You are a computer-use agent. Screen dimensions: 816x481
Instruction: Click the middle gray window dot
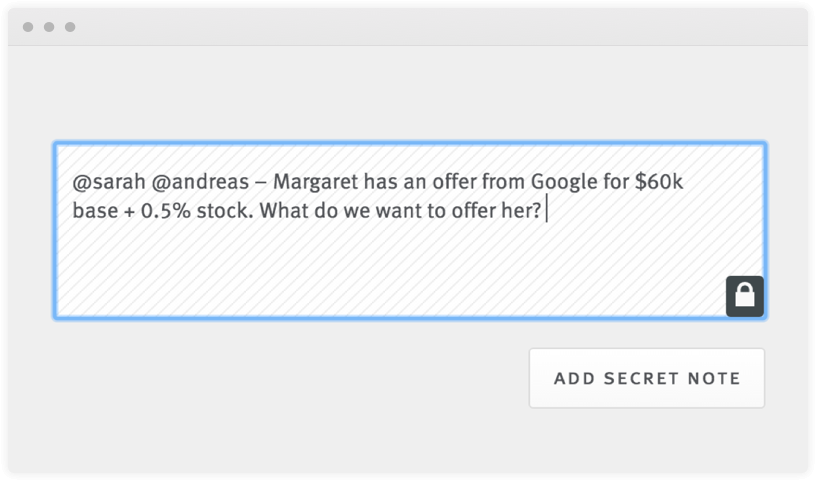[49, 27]
